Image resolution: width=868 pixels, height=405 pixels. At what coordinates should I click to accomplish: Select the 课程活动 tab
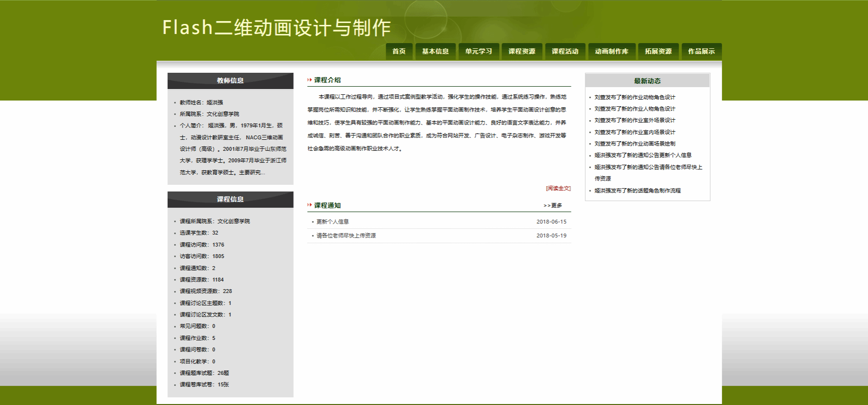(x=565, y=51)
